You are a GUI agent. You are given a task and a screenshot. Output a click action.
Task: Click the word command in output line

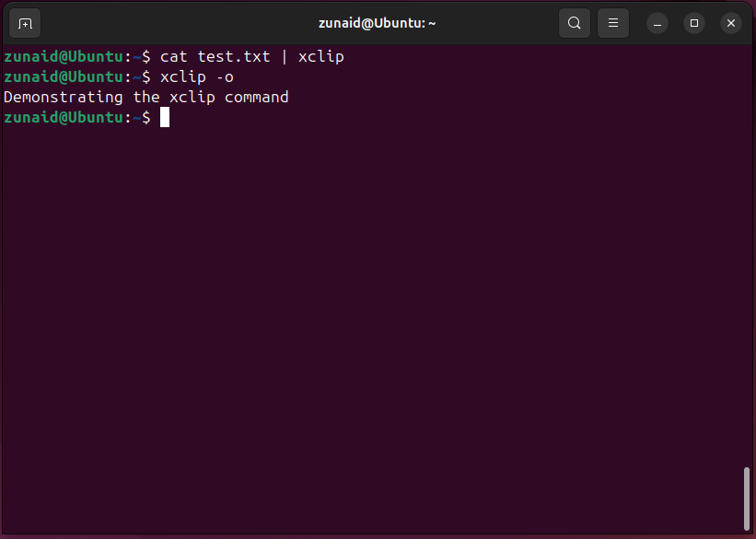257,98
